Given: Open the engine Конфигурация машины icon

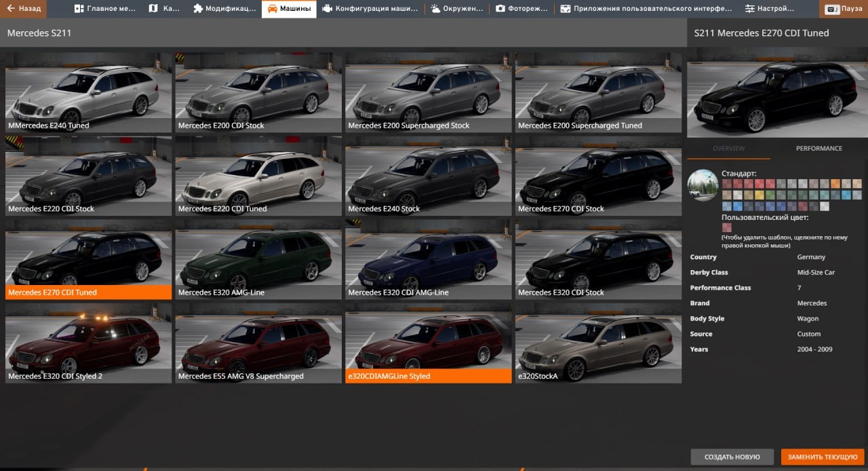Looking at the screenshot, I should tap(327, 9).
